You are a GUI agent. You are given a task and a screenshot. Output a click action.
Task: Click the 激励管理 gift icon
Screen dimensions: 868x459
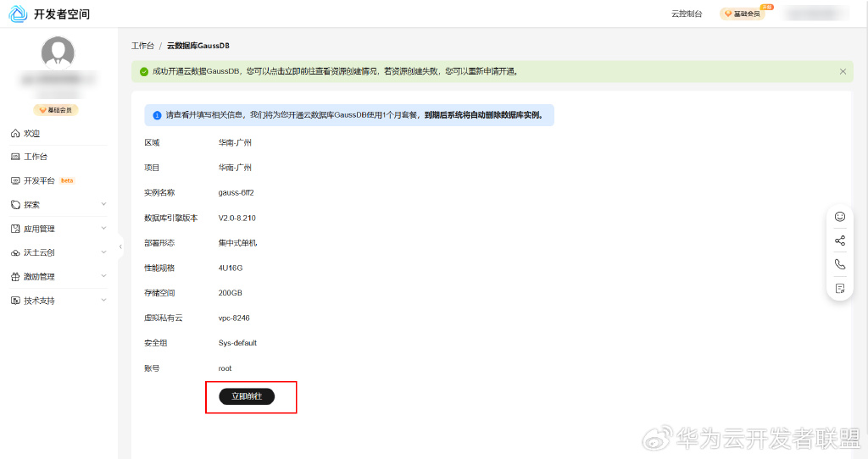(x=15, y=277)
